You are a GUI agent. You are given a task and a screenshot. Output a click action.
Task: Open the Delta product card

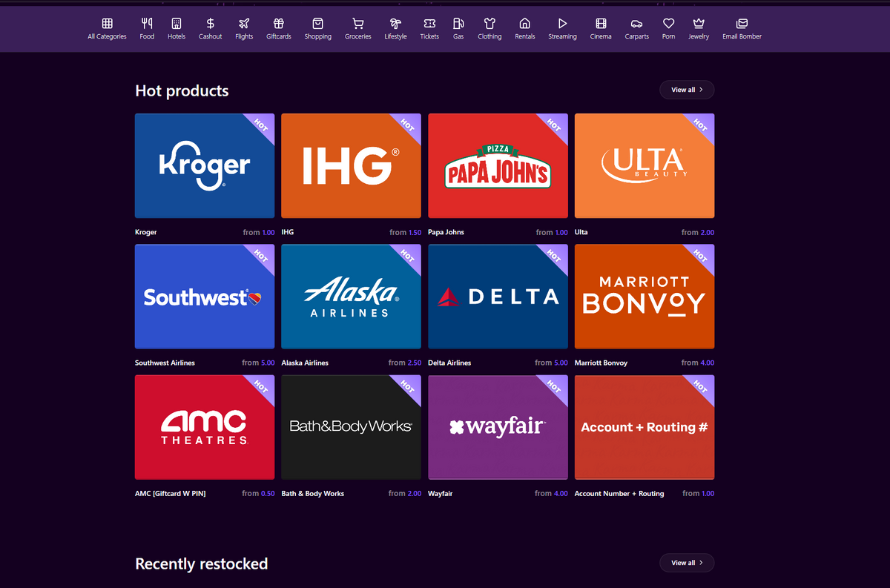tap(498, 297)
